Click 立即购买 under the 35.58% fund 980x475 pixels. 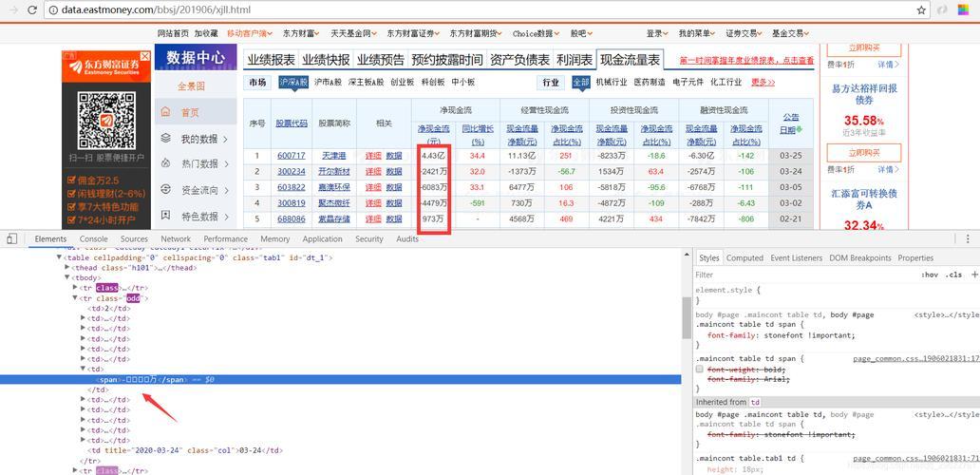pyautogui.click(x=864, y=153)
